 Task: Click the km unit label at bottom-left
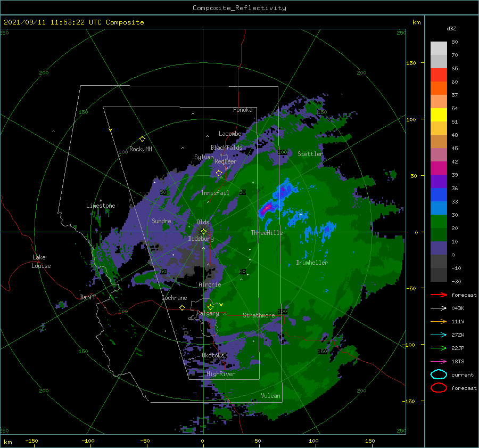7,442
